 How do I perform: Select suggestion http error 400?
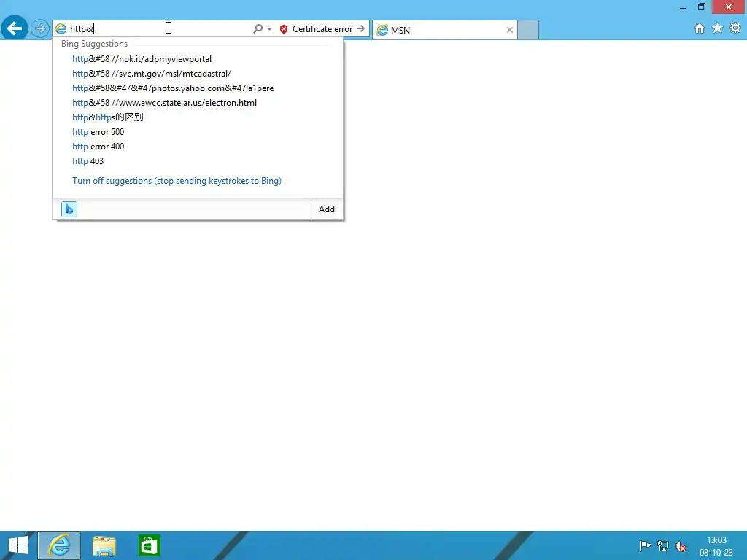click(x=198, y=147)
